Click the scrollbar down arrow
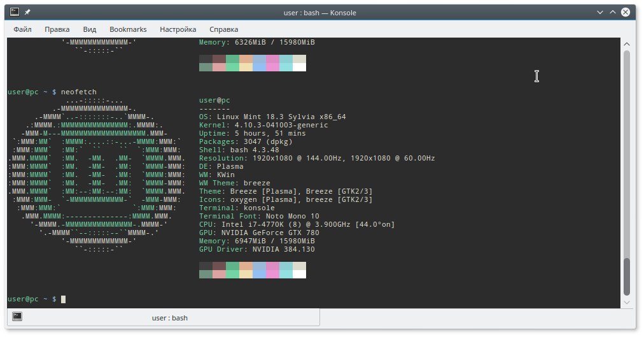The image size is (644, 337). (x=627, y=303)
